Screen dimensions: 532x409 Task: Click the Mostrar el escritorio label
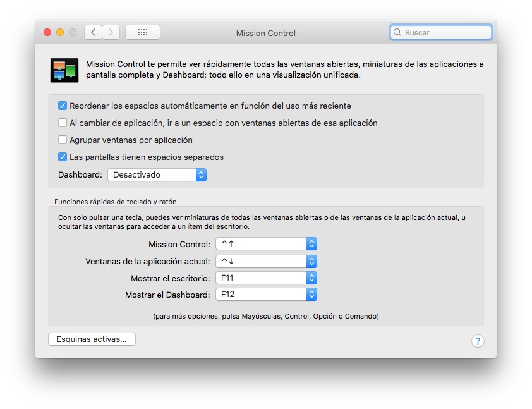coord(171,278)
